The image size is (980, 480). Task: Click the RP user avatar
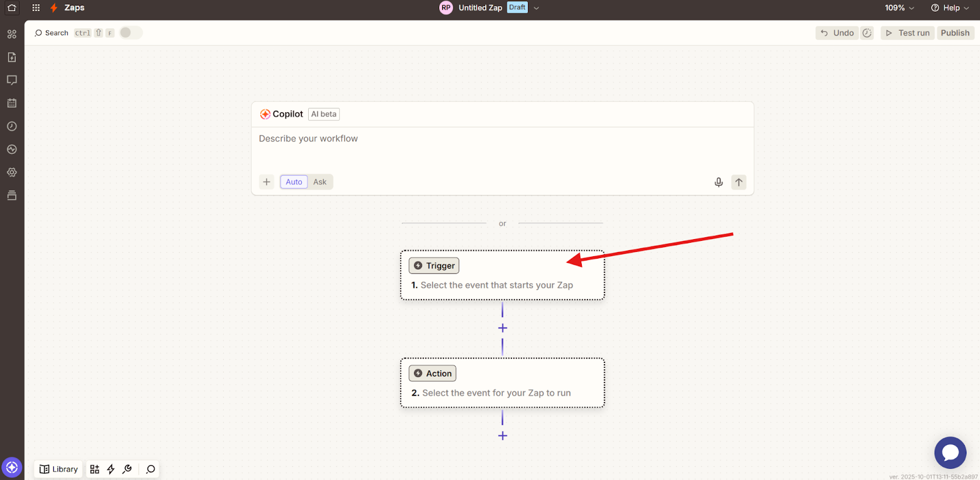pos(446,8)
